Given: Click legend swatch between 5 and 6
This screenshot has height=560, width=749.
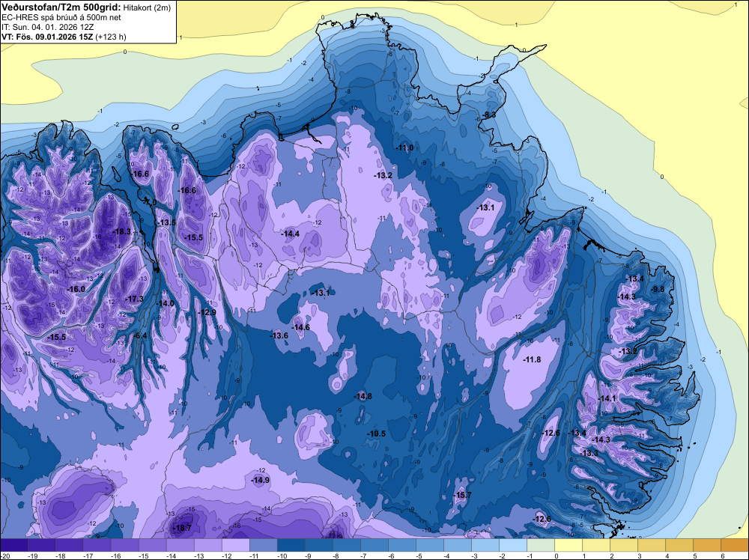Looking at the screenshot, I should coord(707,545).
